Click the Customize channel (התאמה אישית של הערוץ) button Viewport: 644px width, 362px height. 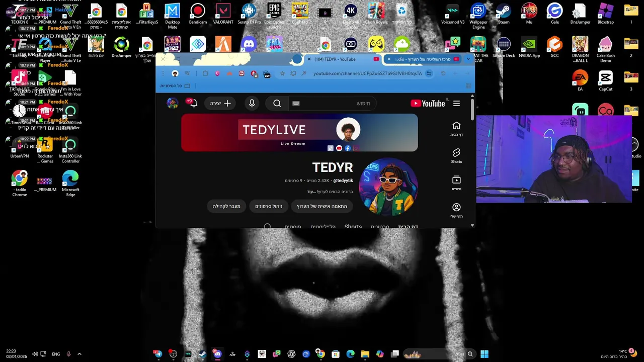coord(322,206)
